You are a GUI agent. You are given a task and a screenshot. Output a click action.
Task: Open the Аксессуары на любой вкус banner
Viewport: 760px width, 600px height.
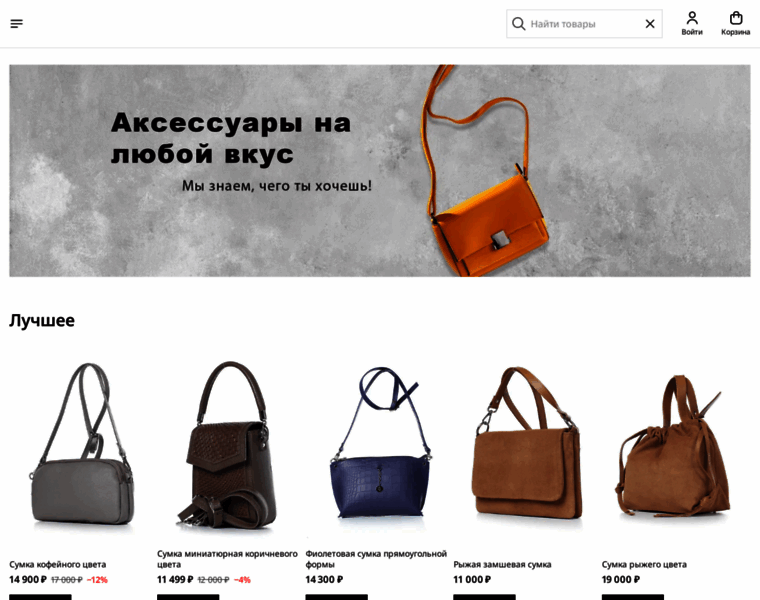click(380, 171)
